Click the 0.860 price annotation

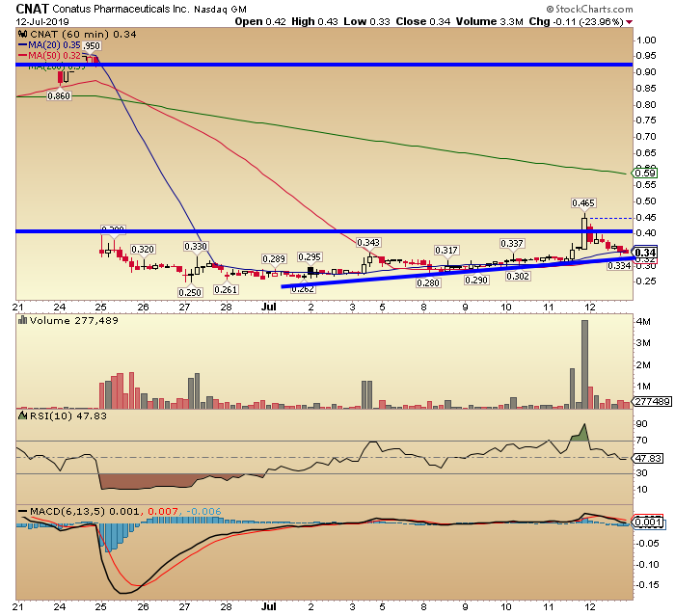click(x=59, y=96)
